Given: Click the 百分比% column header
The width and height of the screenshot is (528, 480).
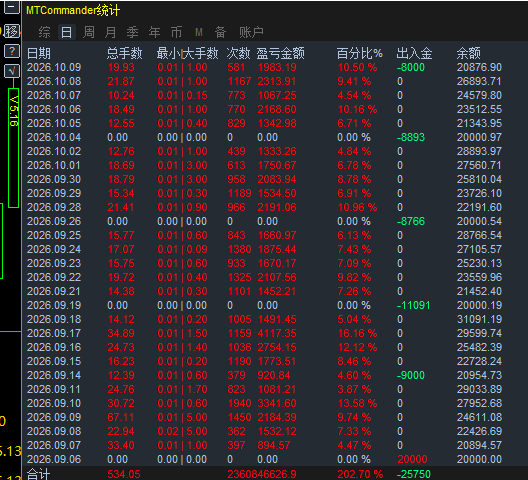Looking at the screenshot, I should [x=359, y=53].
